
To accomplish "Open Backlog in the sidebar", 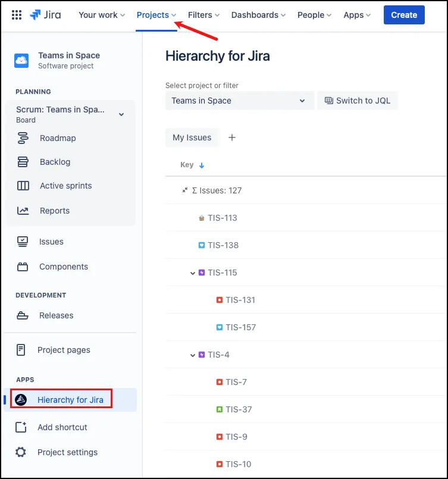I will click(55, 162).
